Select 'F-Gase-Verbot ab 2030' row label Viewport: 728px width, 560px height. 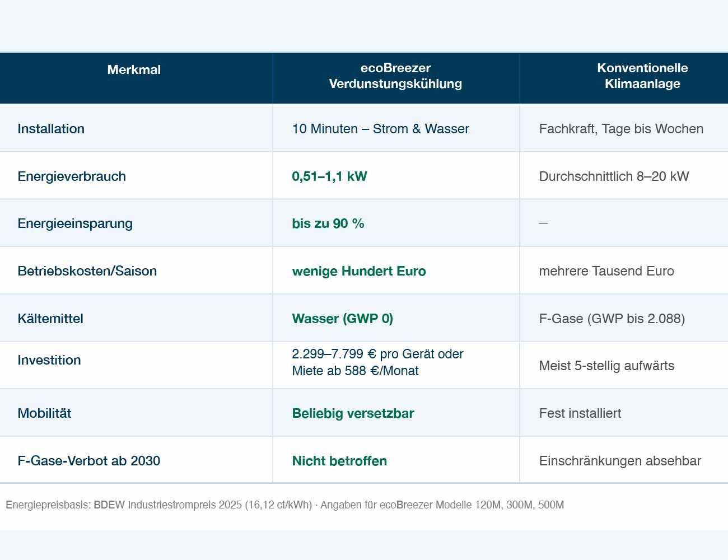[x=89, y=461]
